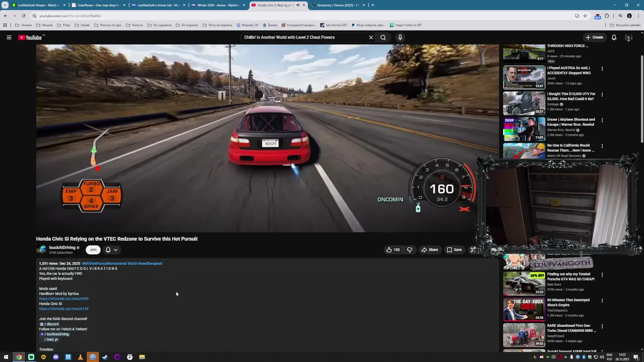Start voice search with the microphone
Viewport: 644px width, 362px height.
point(400,37)
